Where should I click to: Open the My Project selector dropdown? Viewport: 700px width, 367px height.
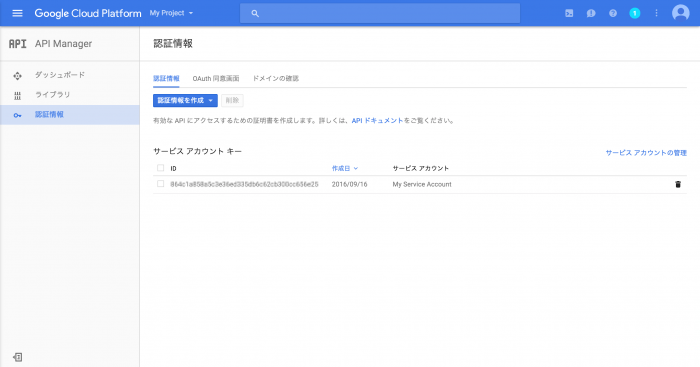point(171,13)
